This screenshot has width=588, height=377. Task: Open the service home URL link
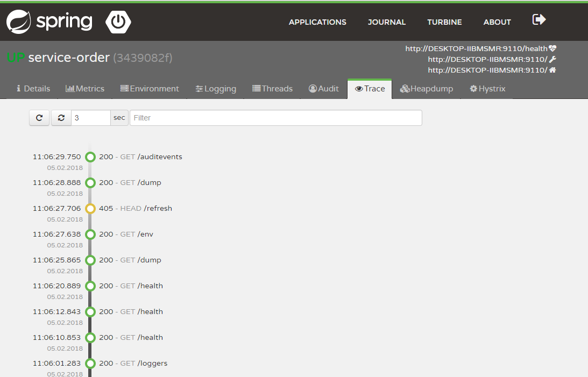pyautogui.click(x=492, y=70)
